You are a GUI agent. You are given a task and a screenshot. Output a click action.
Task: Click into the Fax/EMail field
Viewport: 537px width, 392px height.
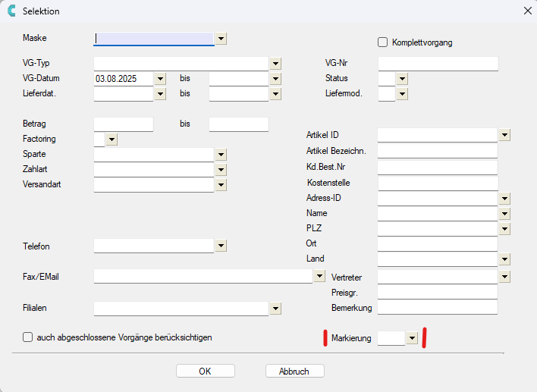point(203,276)
